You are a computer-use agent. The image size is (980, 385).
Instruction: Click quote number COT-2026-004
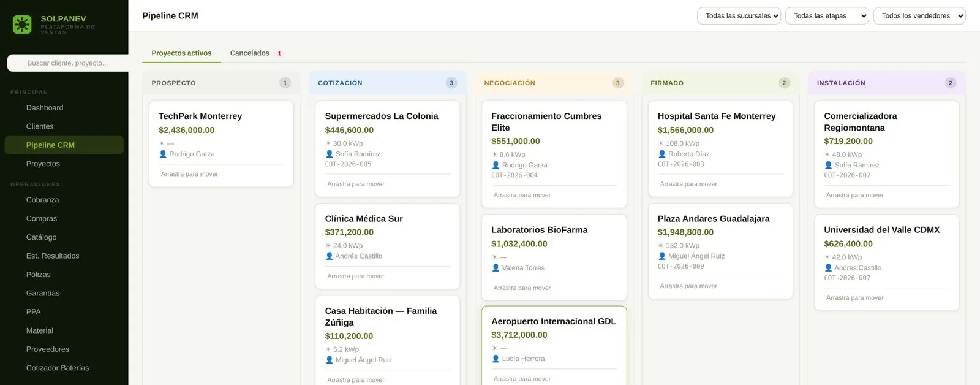(x=514, y=175)
